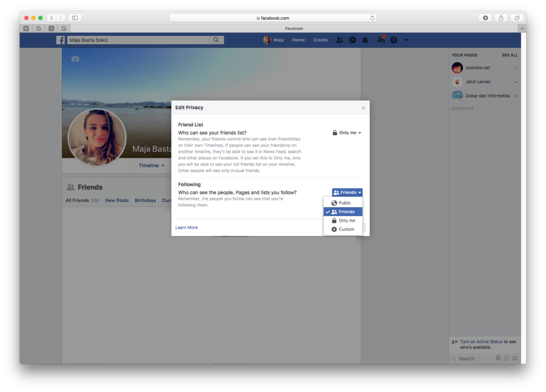Choose Custom in the privacy menu
546x392 pixels.
click(346, 230)
